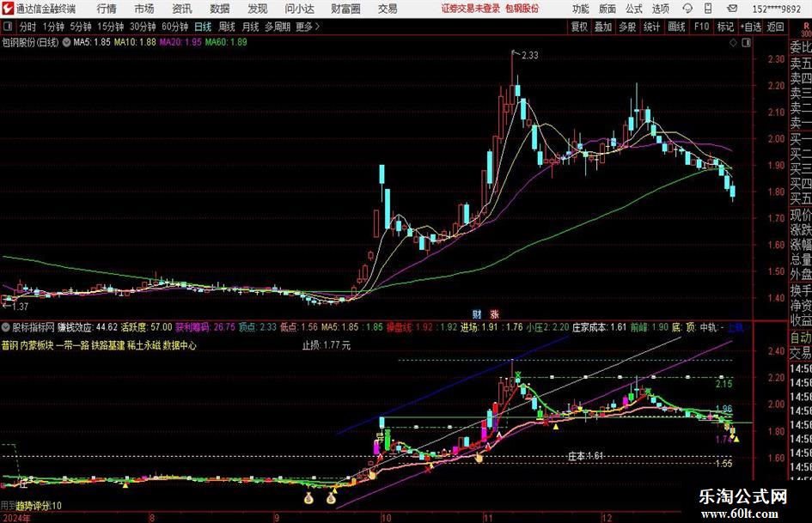Screen dimensions: 812x523
Task: Click the 证券交易未登录 login link
Action: coord(471,9)
